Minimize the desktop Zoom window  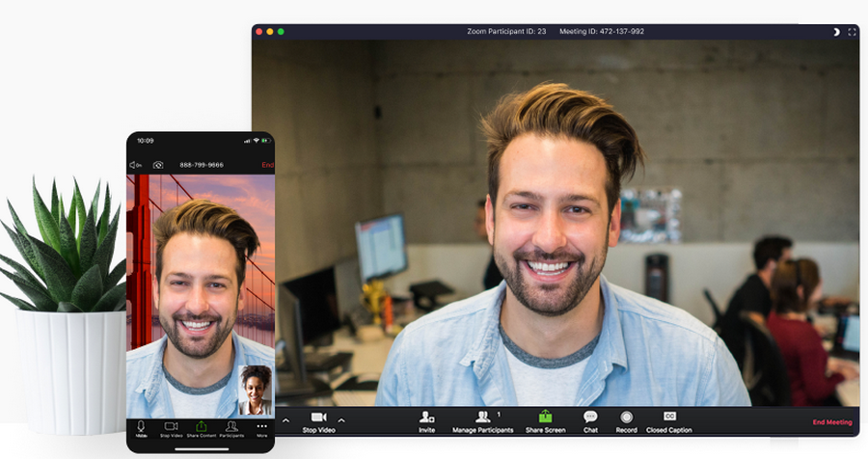coord(270,32)
